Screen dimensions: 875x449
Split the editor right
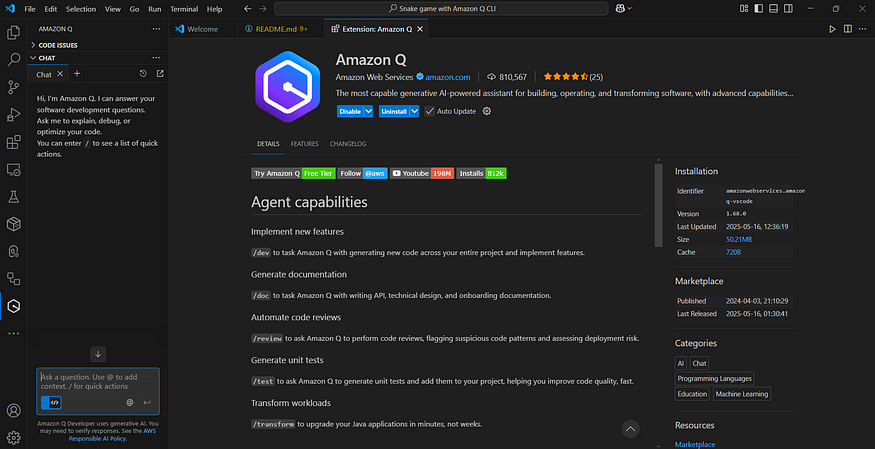click(848, 29)
